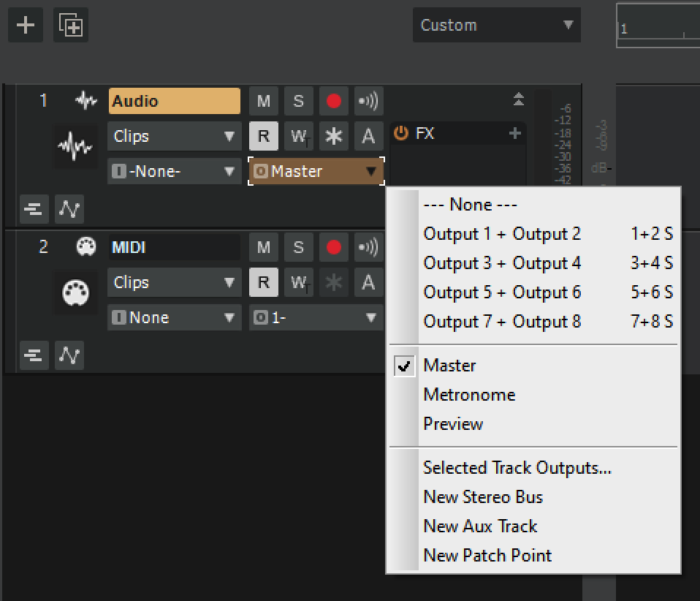Viewport: 700px width, 601px height.
Task: Click the Audio track freeze snowflake icon
Action: tap(333, 136)
